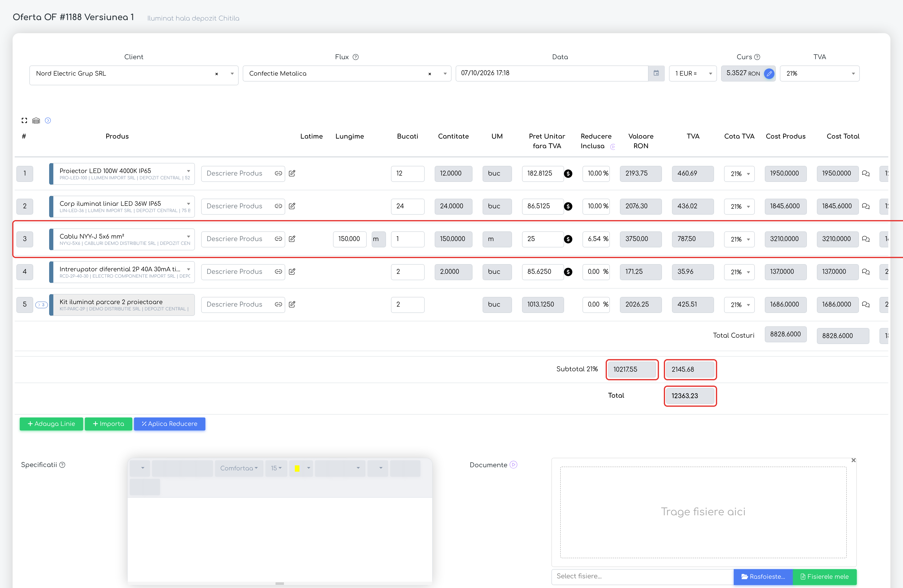Open the Comfortaa font dropdown in editor

239,468
